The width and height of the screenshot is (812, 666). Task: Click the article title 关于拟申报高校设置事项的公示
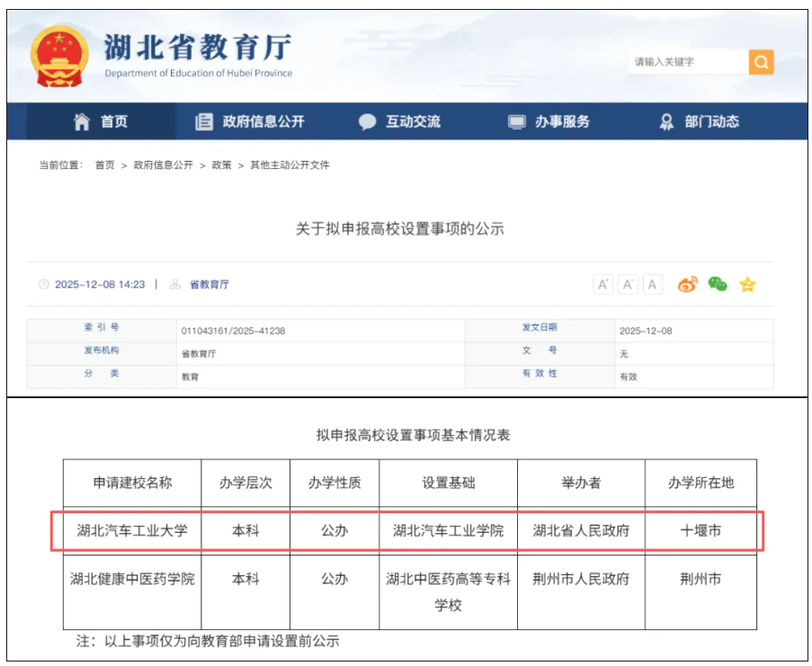(x=400, y=228)
